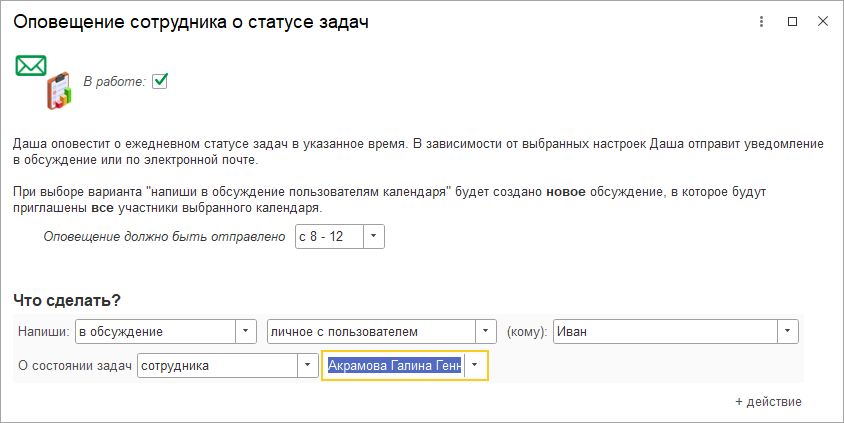
Task: Open the "в обсуждение" dropdown arrow
Action: 246,331
